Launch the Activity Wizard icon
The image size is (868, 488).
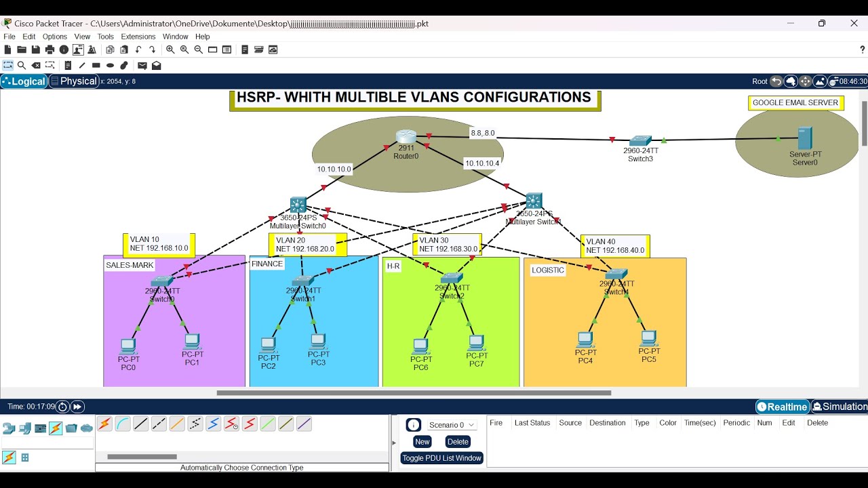(x=92, y=49)
